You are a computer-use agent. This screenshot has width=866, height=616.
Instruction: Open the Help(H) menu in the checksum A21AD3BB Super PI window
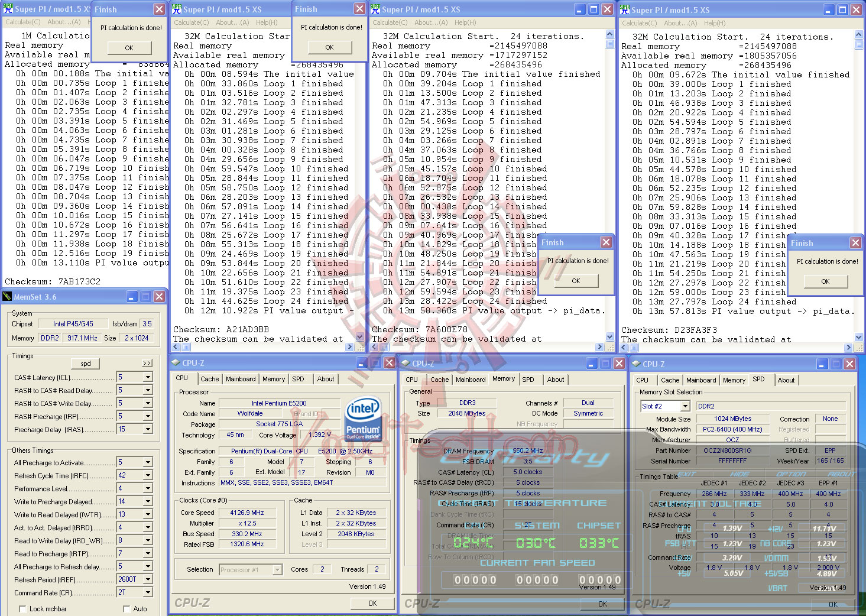(x=267, y=22)
